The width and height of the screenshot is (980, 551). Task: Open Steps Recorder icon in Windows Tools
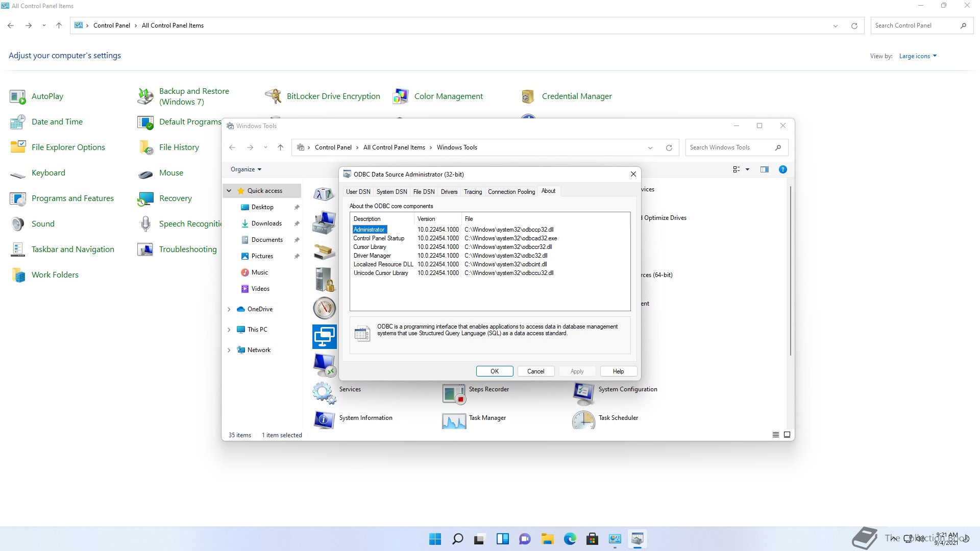[x=454, y=394]
